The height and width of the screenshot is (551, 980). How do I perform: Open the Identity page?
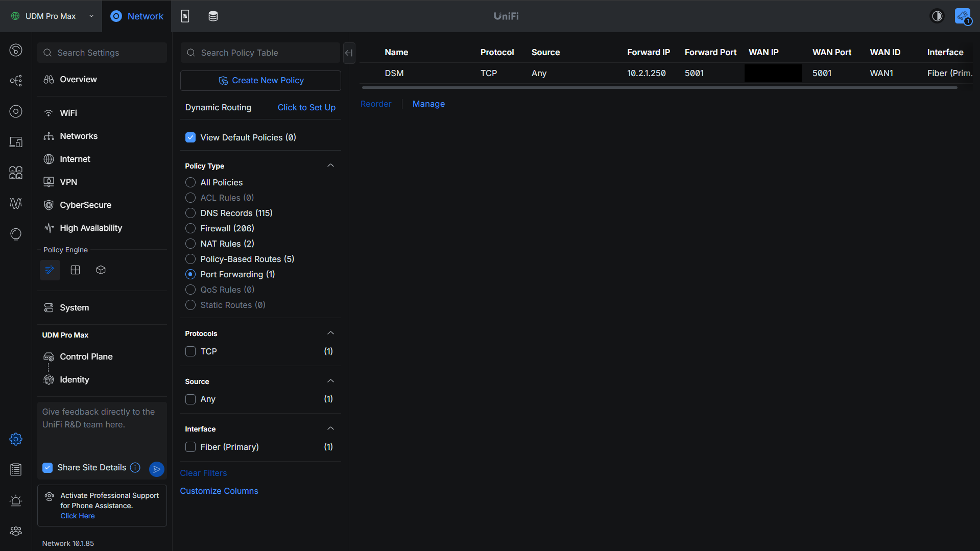[102, 379]
